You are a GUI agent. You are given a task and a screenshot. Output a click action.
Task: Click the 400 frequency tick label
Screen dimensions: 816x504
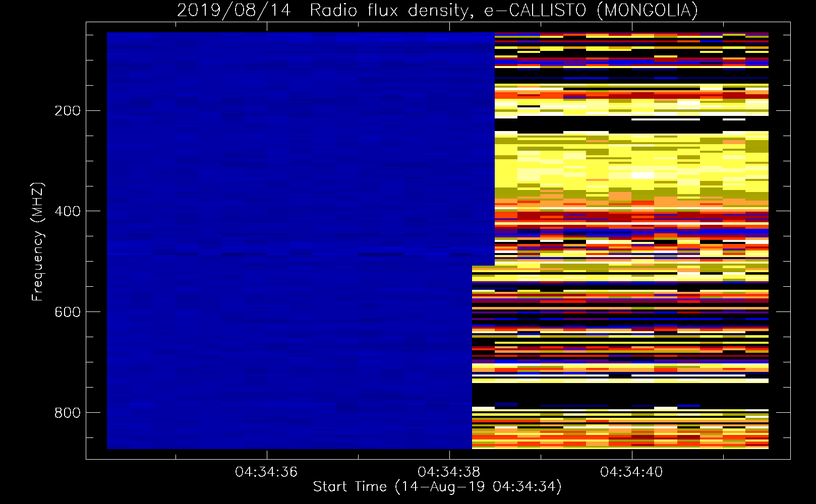[x=68, y=211]
